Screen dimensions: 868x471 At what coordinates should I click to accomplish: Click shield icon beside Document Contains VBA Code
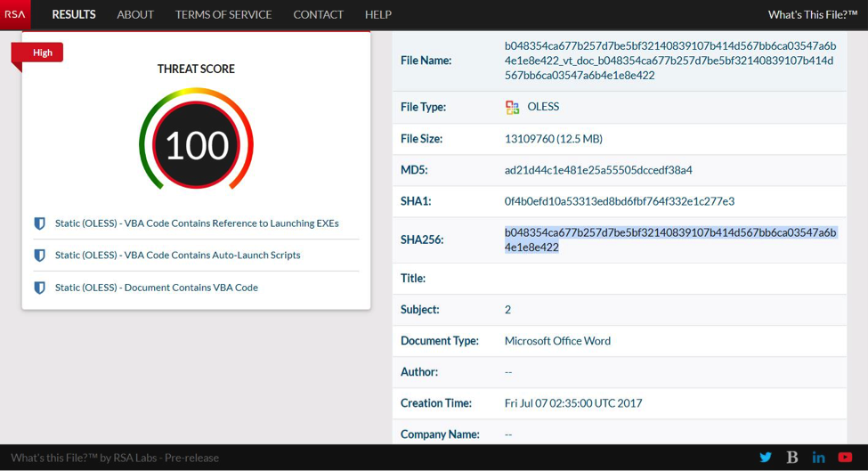point(39,288)
